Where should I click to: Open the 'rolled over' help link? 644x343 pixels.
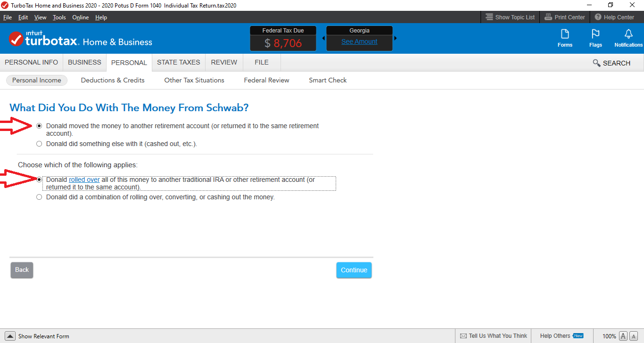[84, 180]
